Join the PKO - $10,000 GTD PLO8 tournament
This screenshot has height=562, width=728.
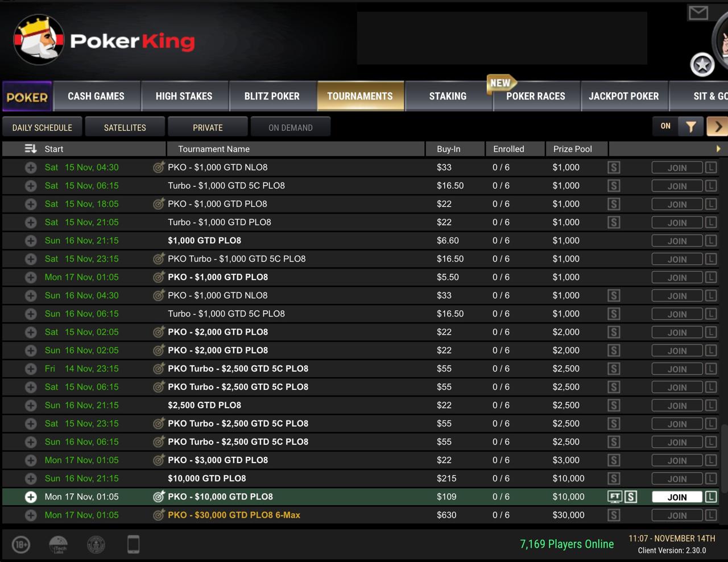677,497
